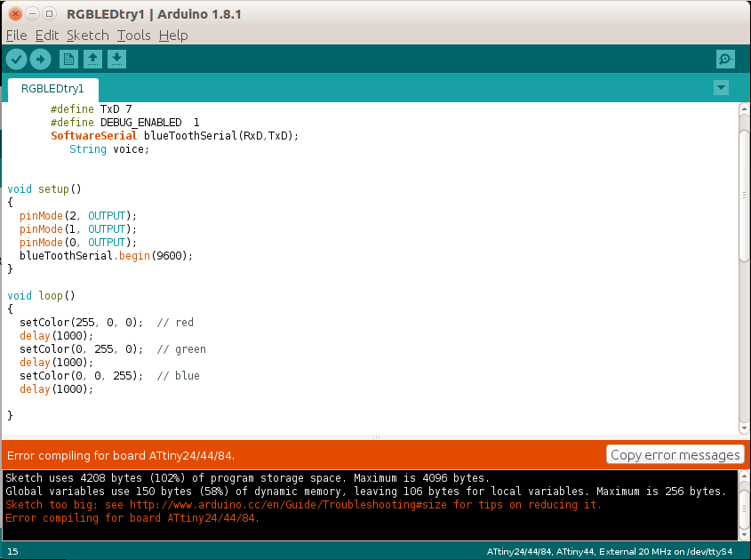Click 'Sketch uses 4208 bytes' console line
This screenshot has height=560, width=751.
(248, 478)
